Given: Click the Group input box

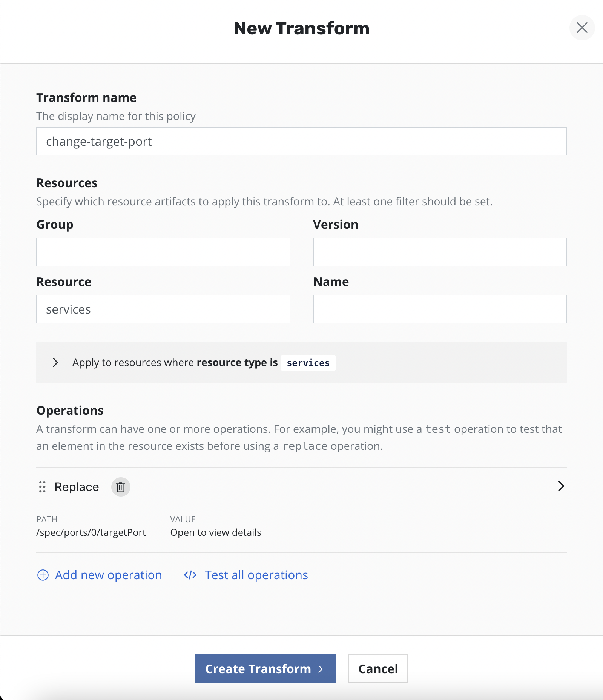Looking at the screenshot, I should click(163, 252).
